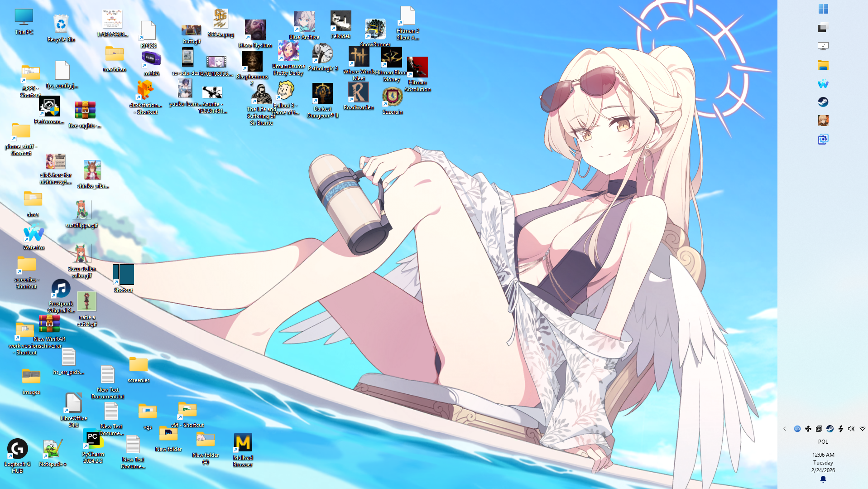Select the hs_err_pid log file
This screenshot has width=868, height=489.
pos(68,362)
